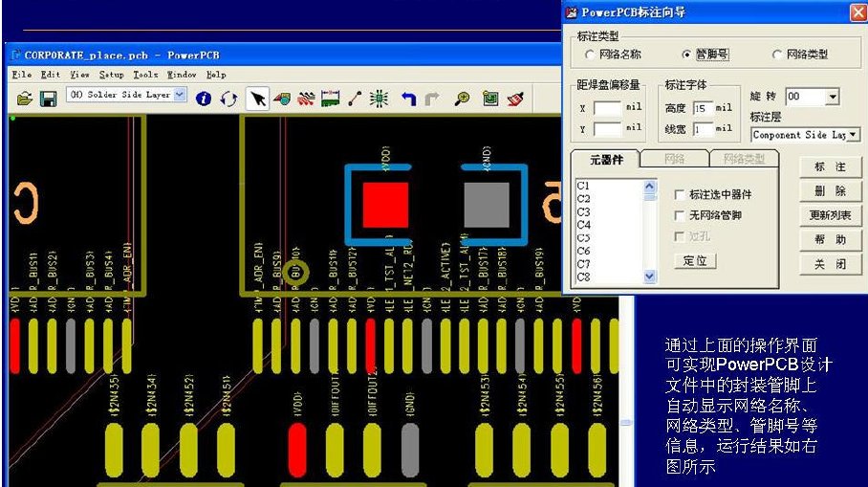The width and height of the screenshot is (868, 487).
Task: Open the blue info properties icon
Action: (x=204, y=99)
